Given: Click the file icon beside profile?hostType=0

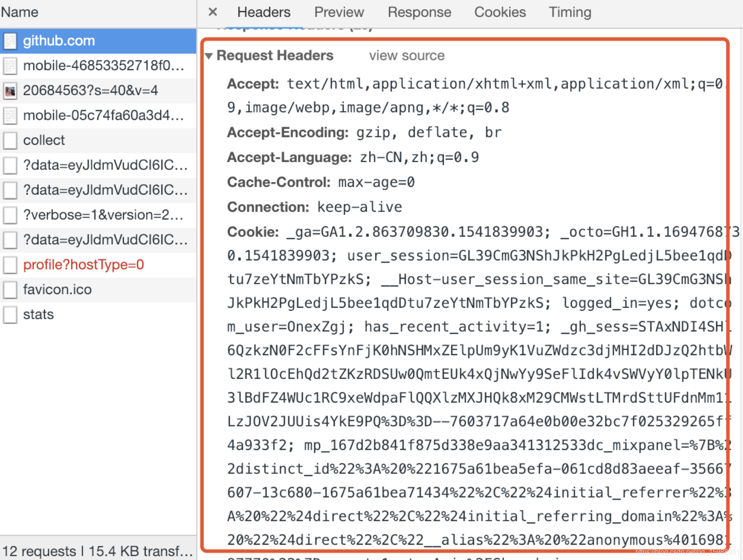Looking at the screenshot, I should [10, 265].
